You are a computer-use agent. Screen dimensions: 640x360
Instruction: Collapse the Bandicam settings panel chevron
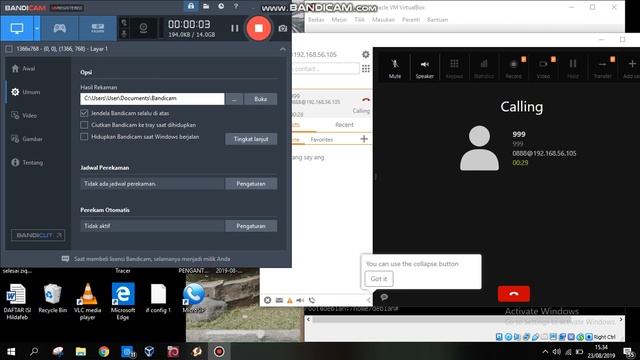(x=282, y=49)
